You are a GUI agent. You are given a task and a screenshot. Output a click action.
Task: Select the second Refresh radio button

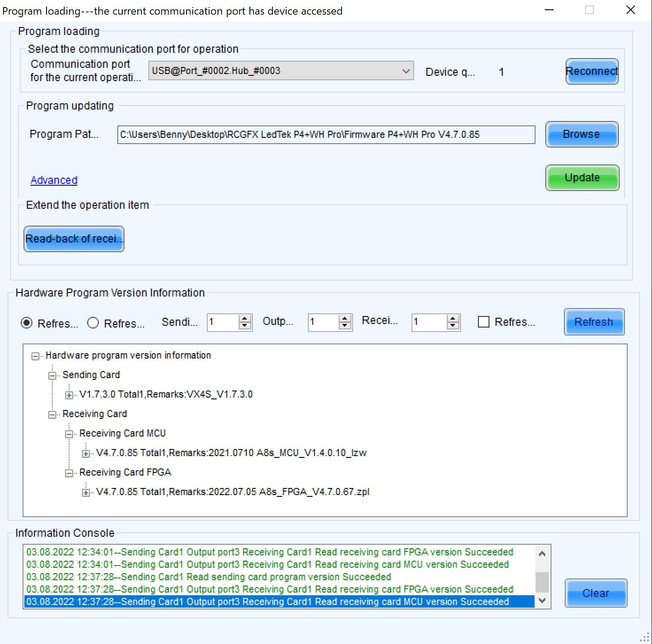point(93,323)
